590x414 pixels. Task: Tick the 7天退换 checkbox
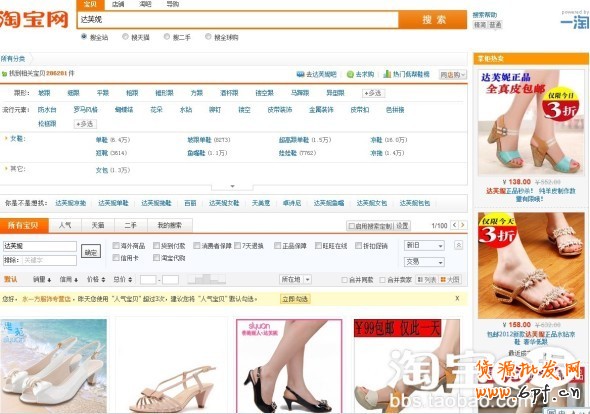[237, 246]
